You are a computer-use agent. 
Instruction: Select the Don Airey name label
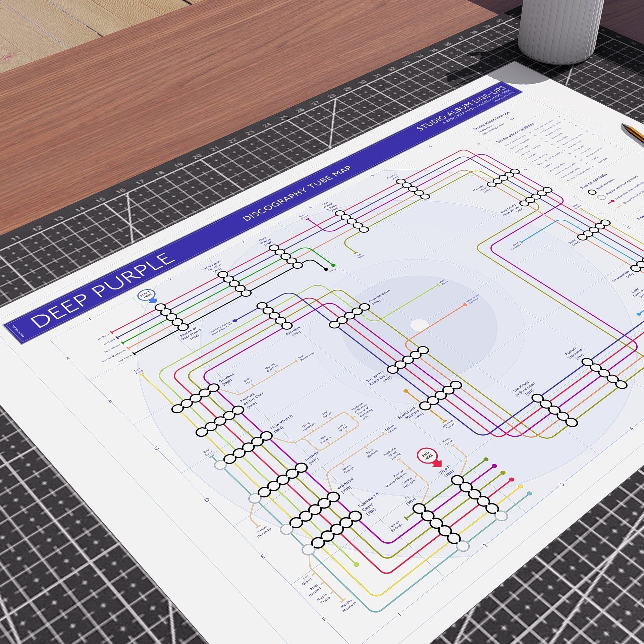click(139, 372)
